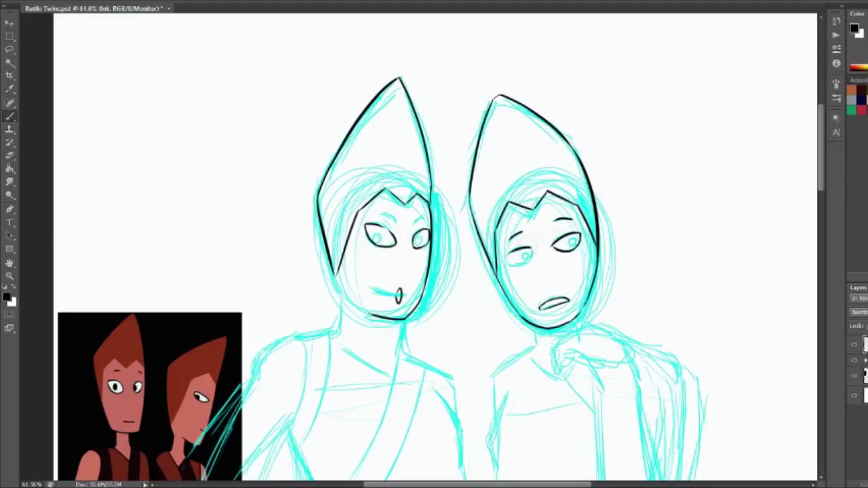Select the Move tool

pos(9,23)
